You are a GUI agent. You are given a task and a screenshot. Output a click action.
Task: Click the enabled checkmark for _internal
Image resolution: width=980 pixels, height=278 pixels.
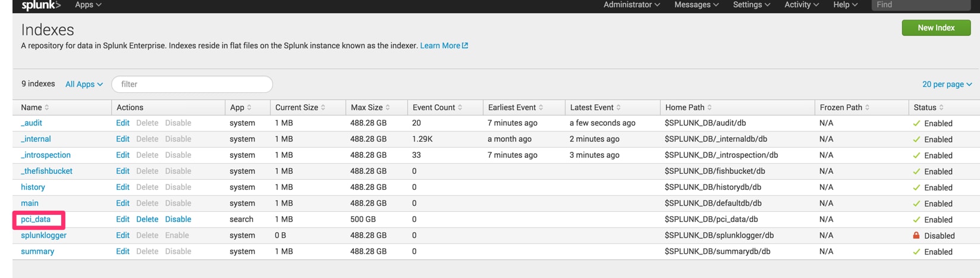point(916,140)
